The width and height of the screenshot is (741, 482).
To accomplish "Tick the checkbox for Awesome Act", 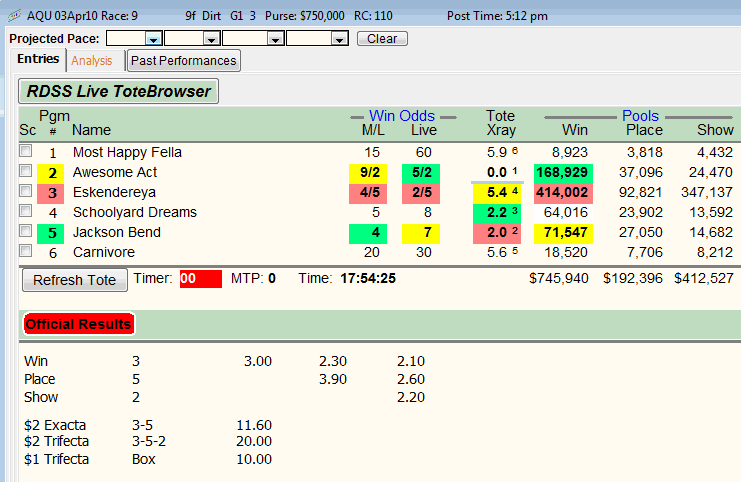I will tap(26, 171).
